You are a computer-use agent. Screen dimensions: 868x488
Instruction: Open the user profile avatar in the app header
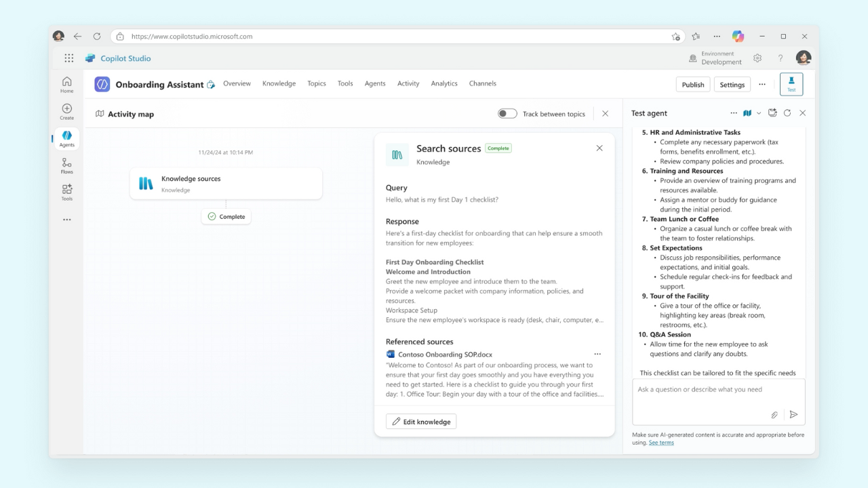pyautogui.click(x=804, y=58)
